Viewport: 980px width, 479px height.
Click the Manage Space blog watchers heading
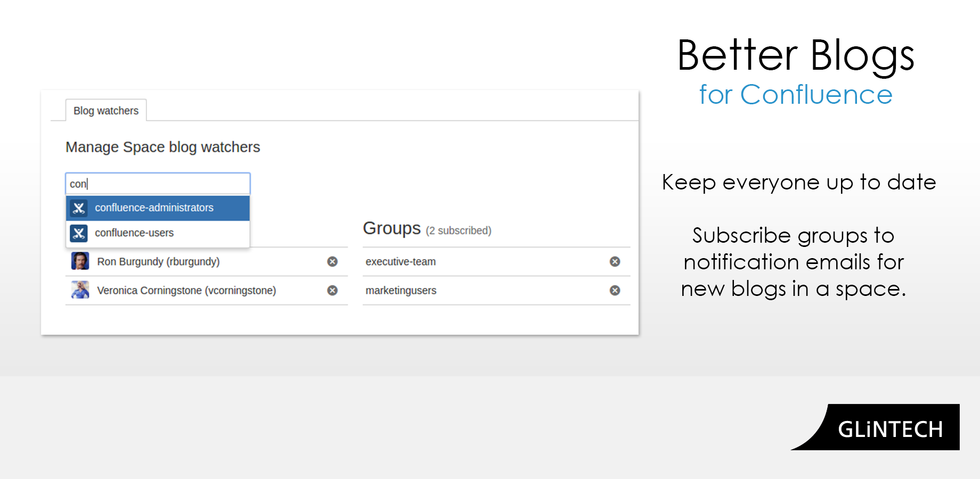click(x=162, y=147)
